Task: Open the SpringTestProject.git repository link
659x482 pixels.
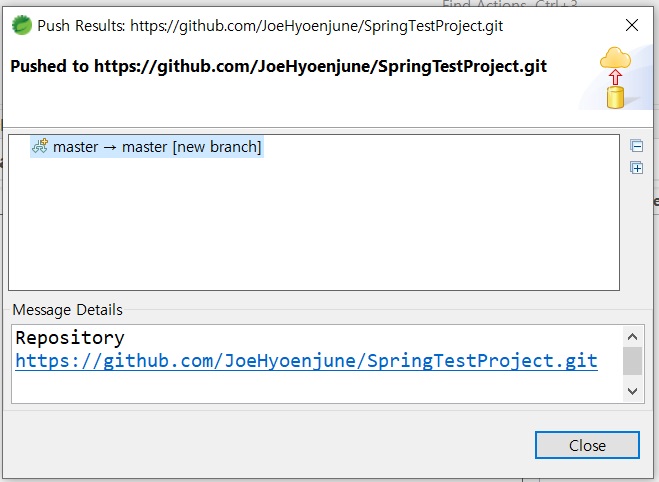Action: (x=306, y=361)
